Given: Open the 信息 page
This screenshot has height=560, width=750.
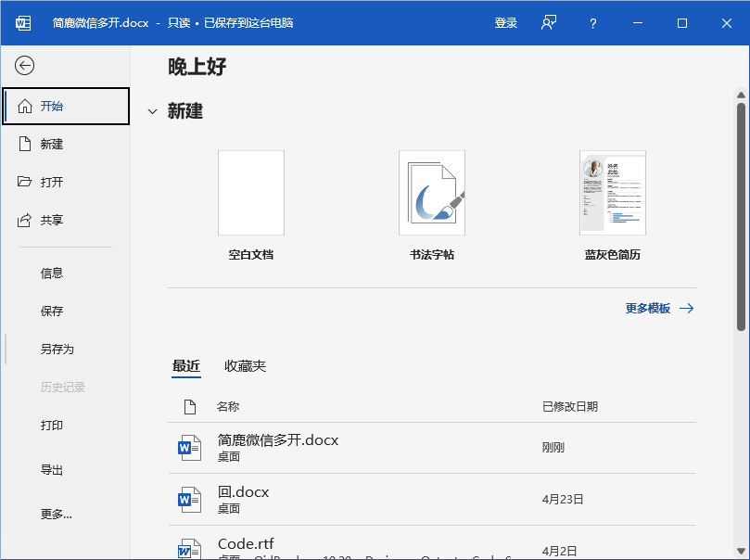Looking at the screenshot, I should tap(66, 273).
